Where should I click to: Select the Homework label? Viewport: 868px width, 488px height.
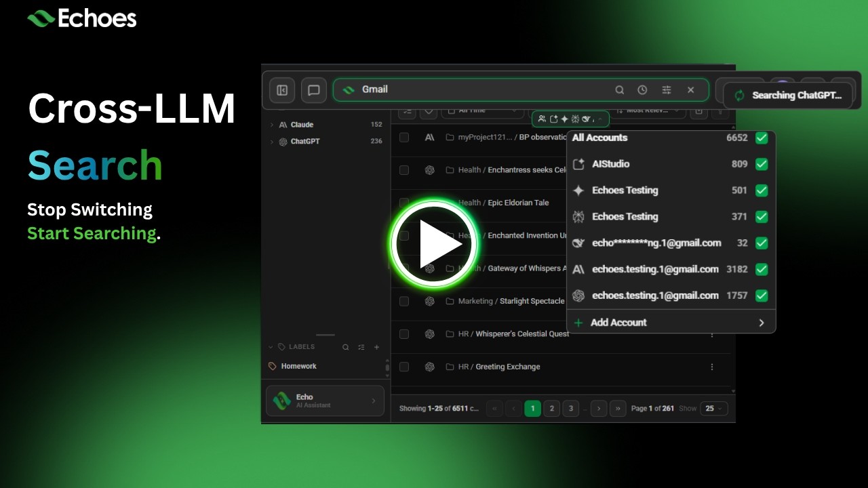click(298, 366)
